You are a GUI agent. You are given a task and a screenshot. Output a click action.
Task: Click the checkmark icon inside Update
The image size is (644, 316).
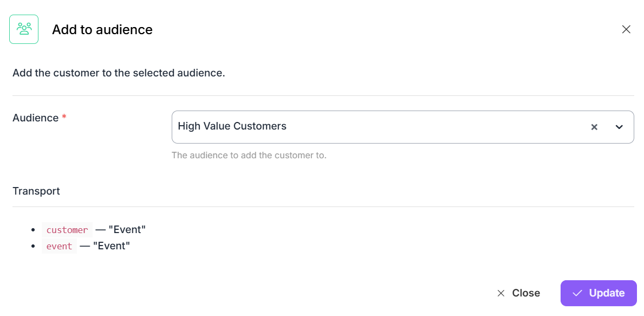click(x=577, y=293)
